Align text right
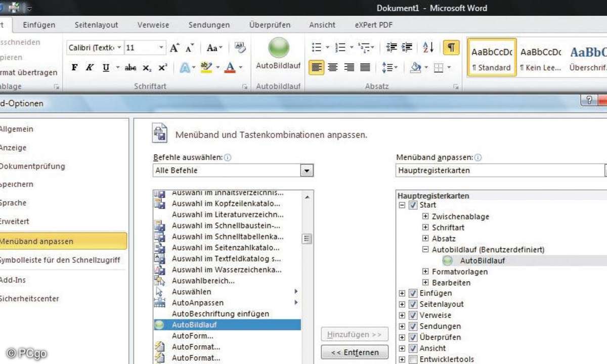Viewport: 607px width, 364px height. [349, 67]
